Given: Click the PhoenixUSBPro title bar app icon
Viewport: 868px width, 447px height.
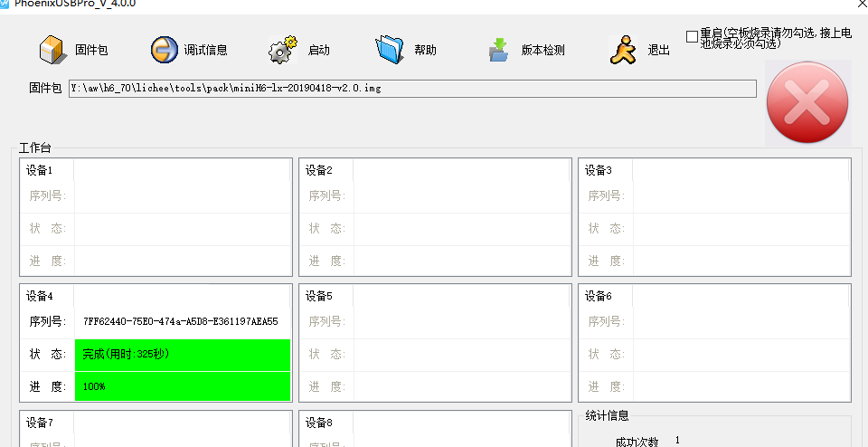Looking at the screenshot, I should tap(5, 4).
